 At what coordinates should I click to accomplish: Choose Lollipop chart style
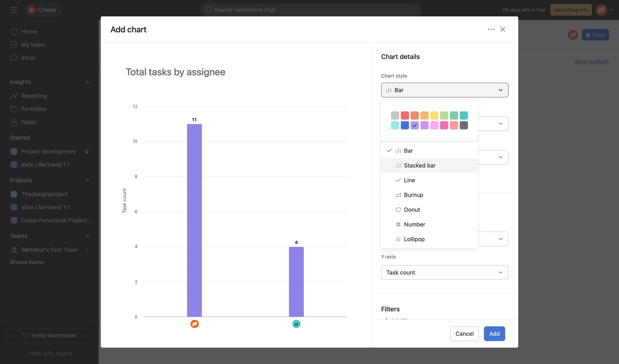coord(429,239)
